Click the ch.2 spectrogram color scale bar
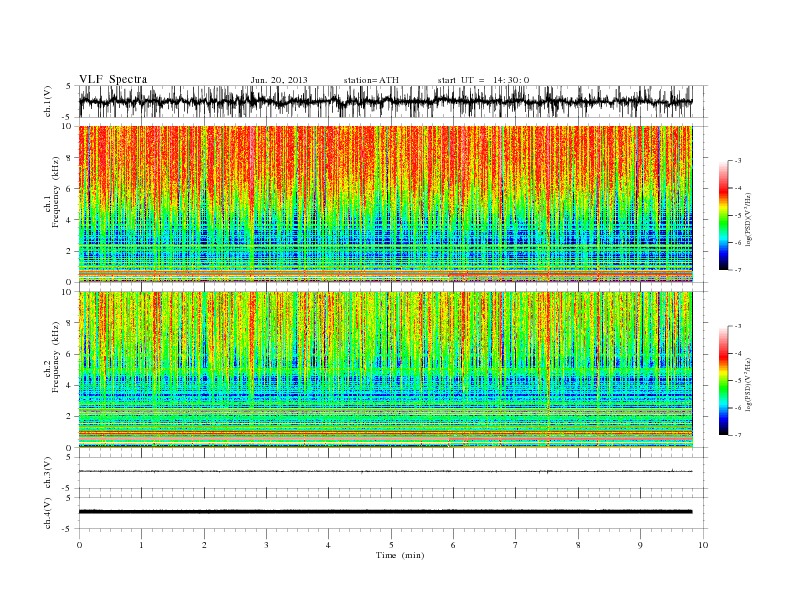This screenshot has height=612, width=792. tap(723, 380)
